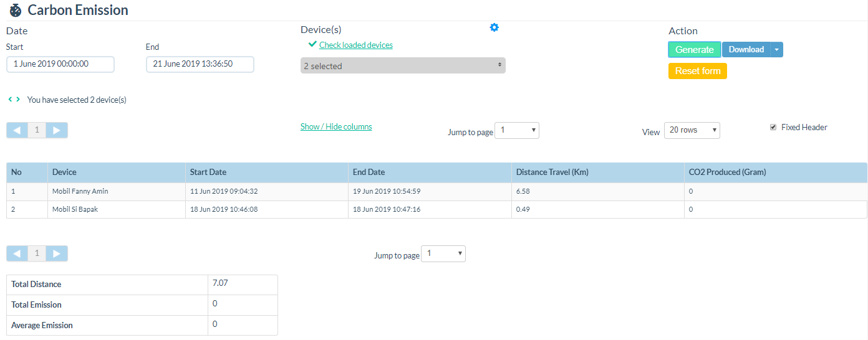Toggle the Fixed Header checkbox
The width and height of the screenshot is (868, 340).
(774, 127)
